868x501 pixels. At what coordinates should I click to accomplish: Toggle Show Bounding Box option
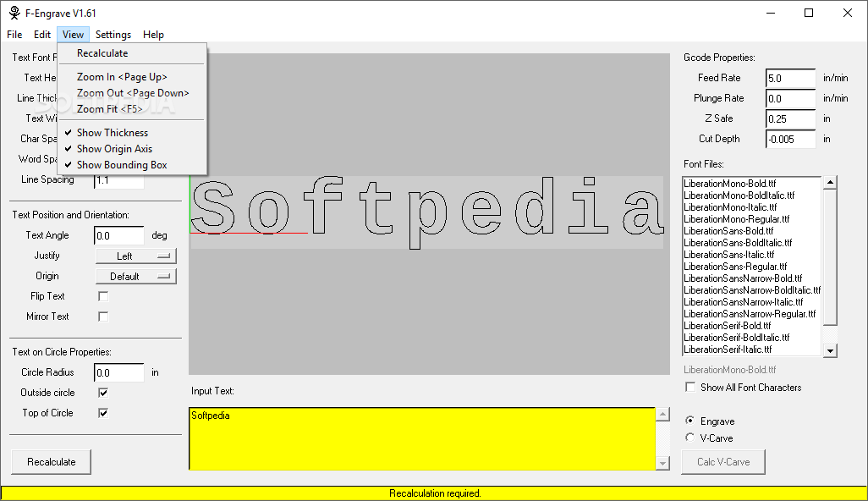(x=132, y=165)
